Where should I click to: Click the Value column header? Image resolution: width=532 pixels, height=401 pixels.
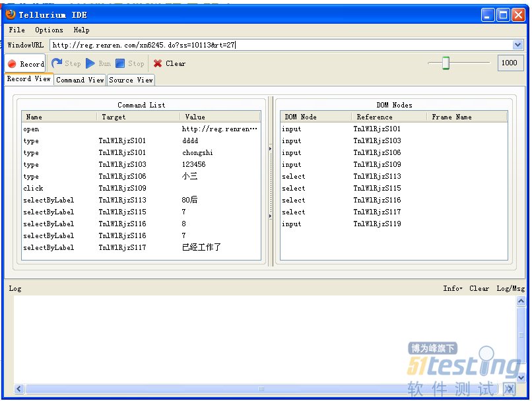pos(220,117)
